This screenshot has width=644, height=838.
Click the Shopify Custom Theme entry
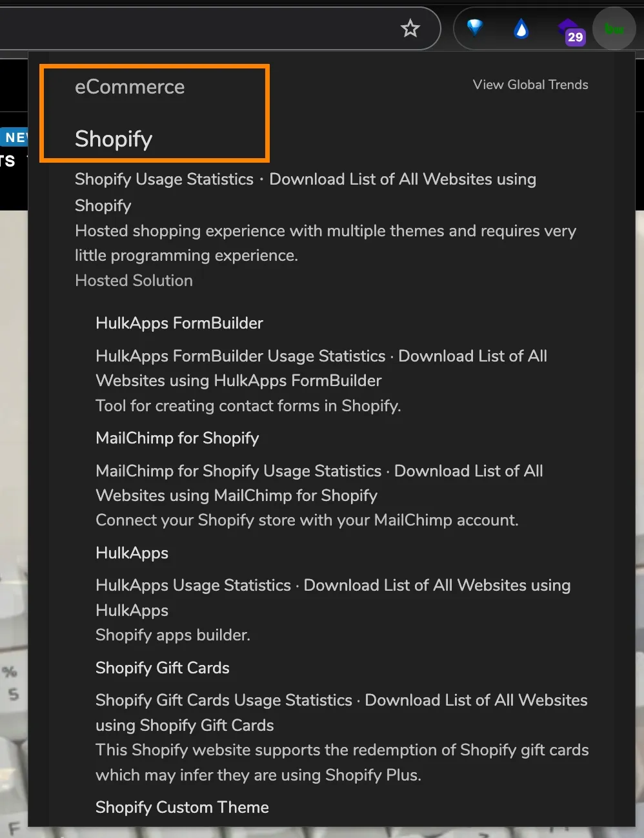tap(182, 807)
